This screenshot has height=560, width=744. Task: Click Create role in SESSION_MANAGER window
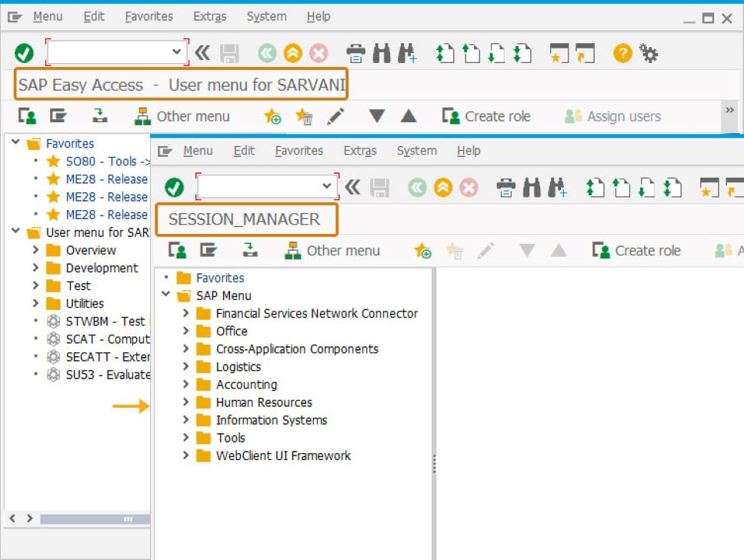[636, 251]
